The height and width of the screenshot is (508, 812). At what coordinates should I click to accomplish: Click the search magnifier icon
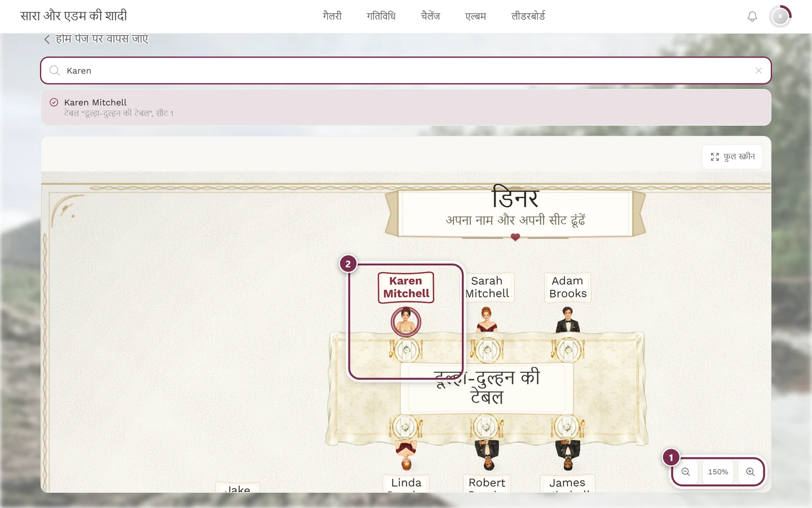click(55, 71)
